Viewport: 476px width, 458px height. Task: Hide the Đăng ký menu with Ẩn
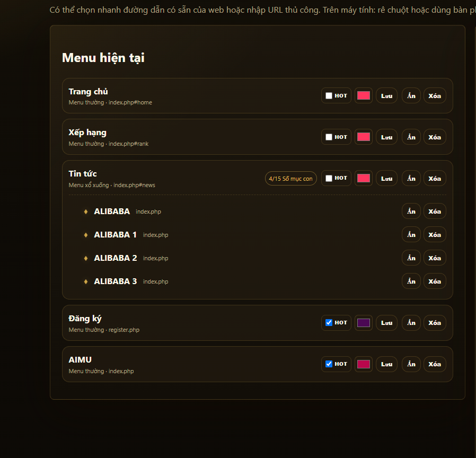pos(411,323)
